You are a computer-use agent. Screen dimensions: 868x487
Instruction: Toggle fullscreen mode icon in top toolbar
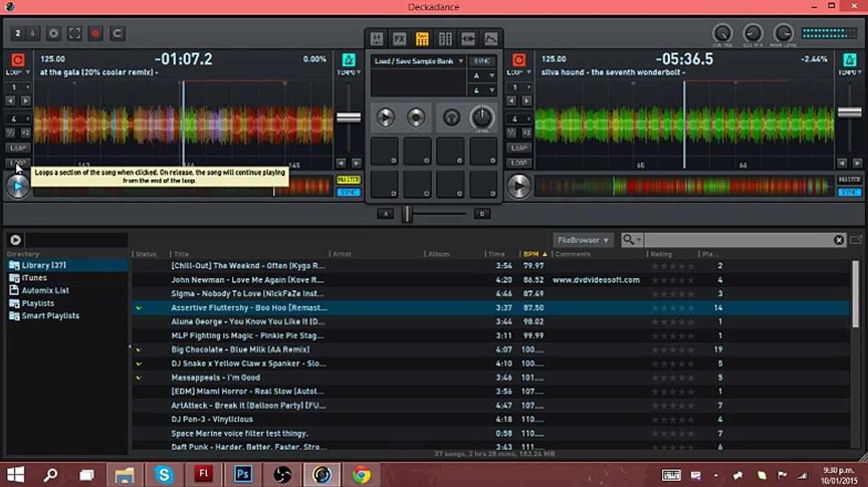74,33
